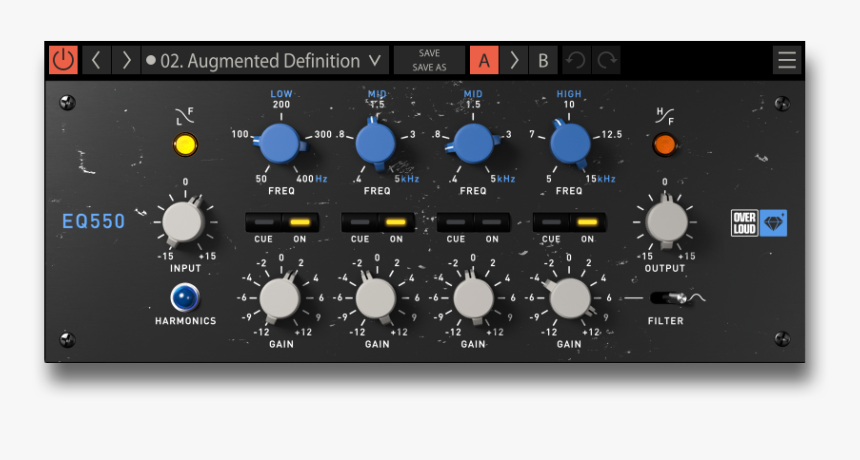Toggle ON switch for LOW band
860x460 pixels.
tap(300, 223)
